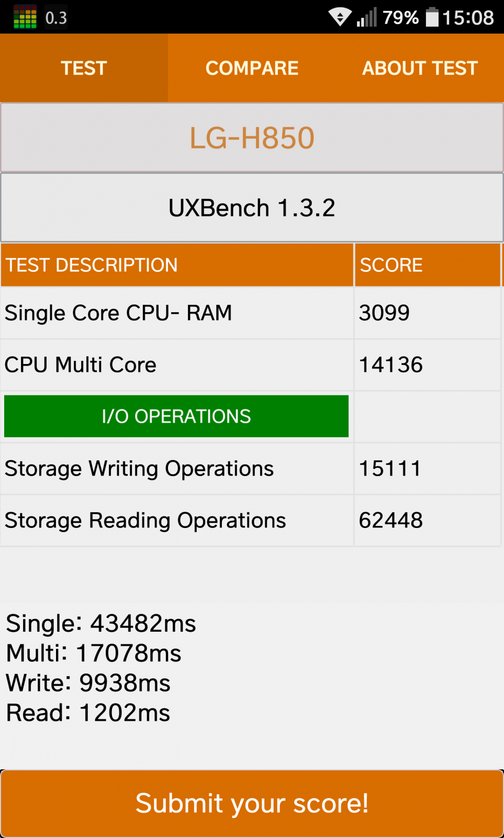Switch to the TEST tab

(84, 68)
